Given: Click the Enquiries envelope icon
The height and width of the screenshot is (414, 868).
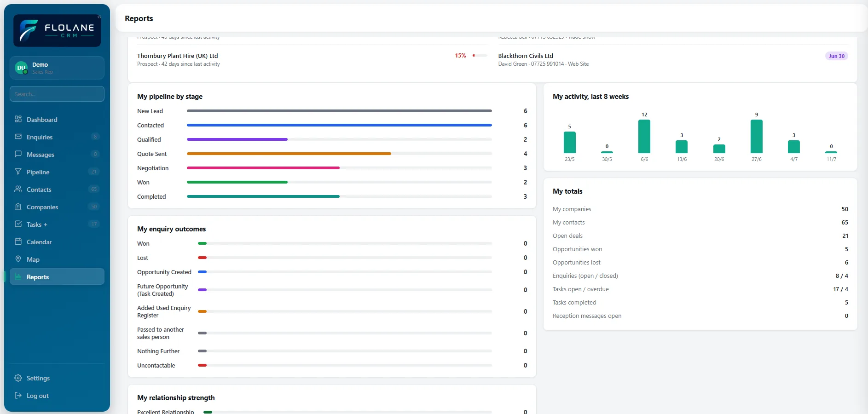Looking at the screenshot, I should [18, 137].
